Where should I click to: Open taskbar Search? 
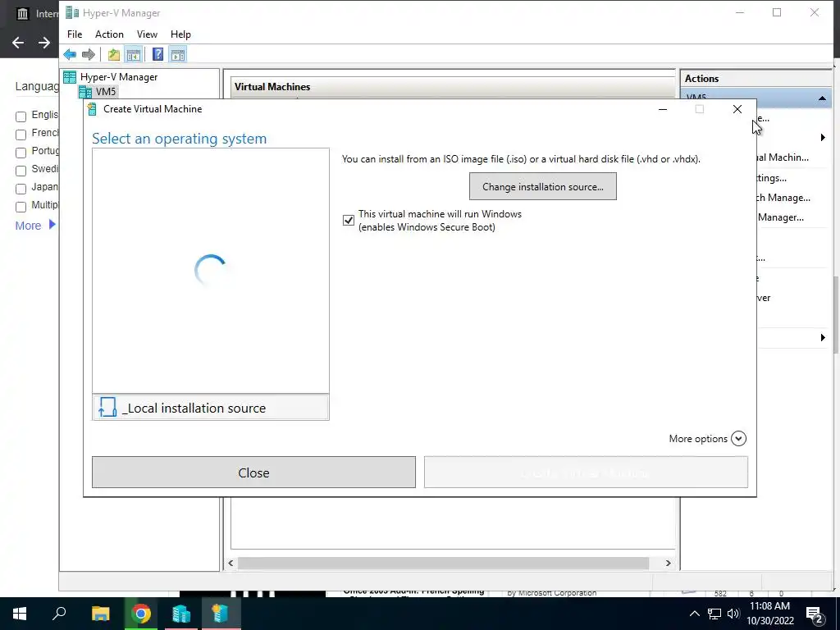(x=59, y=614)
